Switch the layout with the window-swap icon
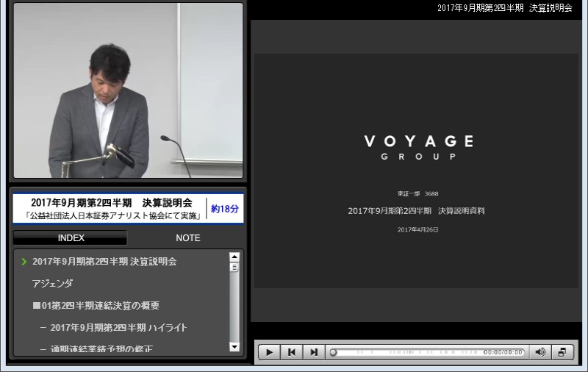The height and width of the screenshot is (372, 588). tap(562, 352)
